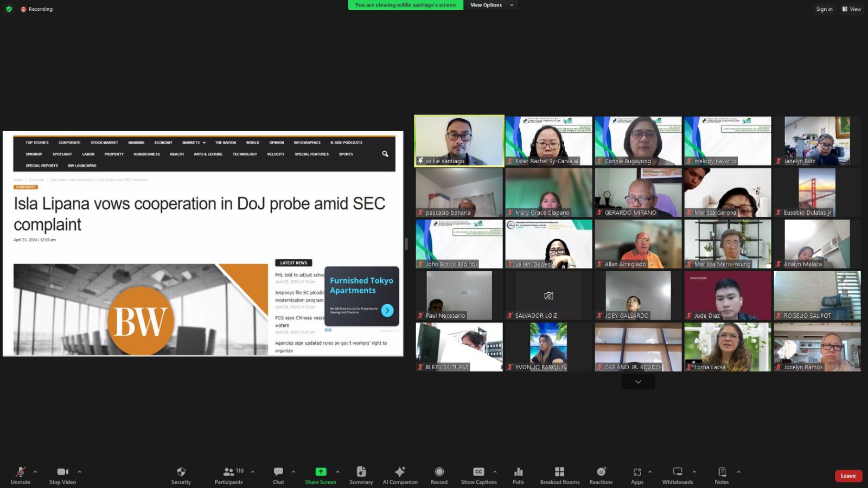Expand chat options arrow
Viewport: 868px width, 488px height.
tap(293, 472)
